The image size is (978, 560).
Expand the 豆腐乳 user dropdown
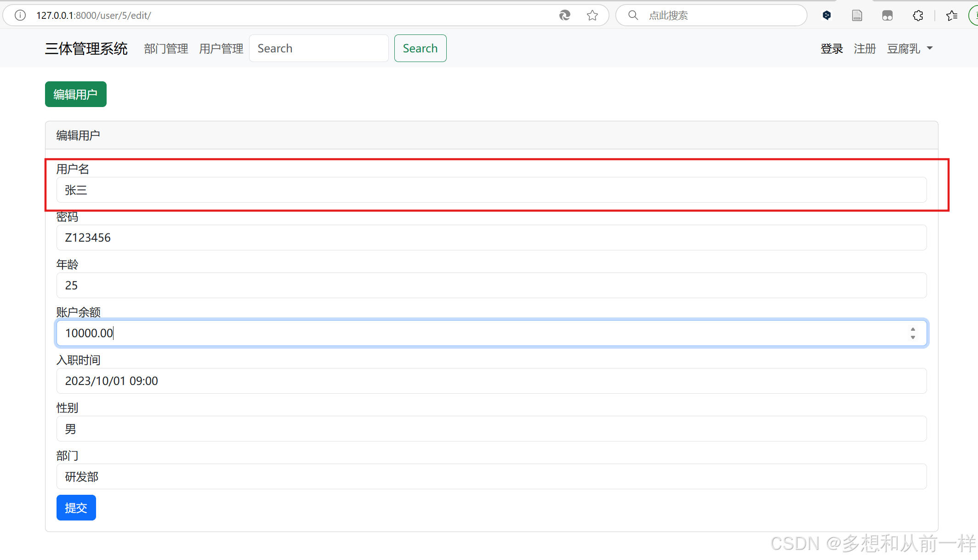pyautogui.click(x=910, y=48)
